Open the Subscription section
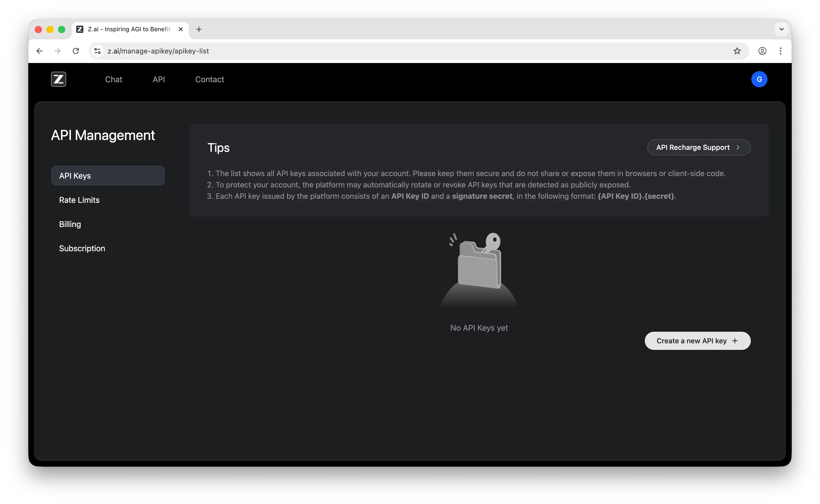 [82, 248]
